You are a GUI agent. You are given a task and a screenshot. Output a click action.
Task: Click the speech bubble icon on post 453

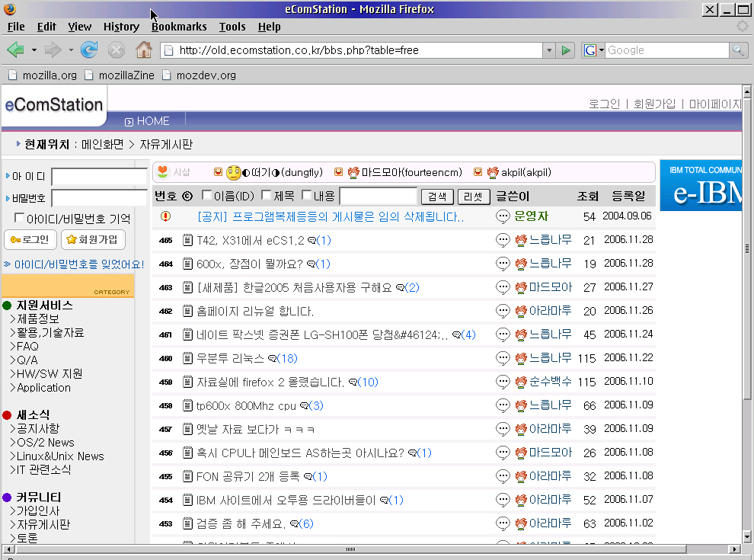503,523
